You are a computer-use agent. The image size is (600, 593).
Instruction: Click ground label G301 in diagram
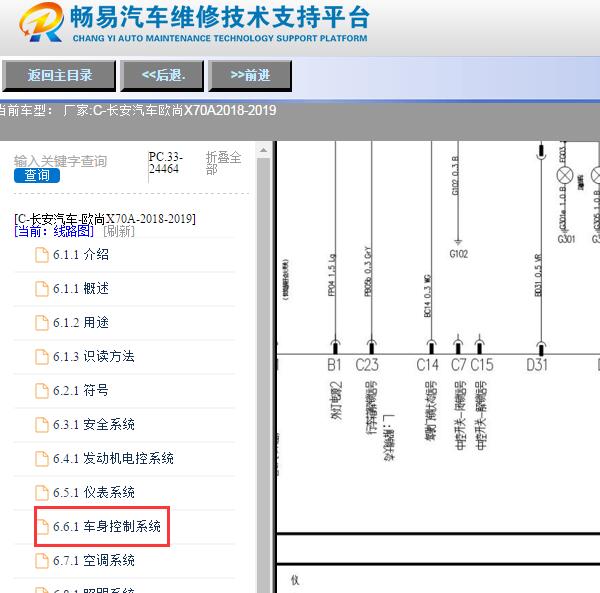566,239
